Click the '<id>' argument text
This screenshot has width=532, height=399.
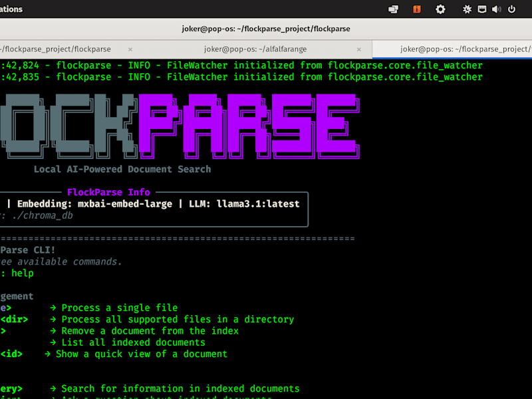[11, 354]
